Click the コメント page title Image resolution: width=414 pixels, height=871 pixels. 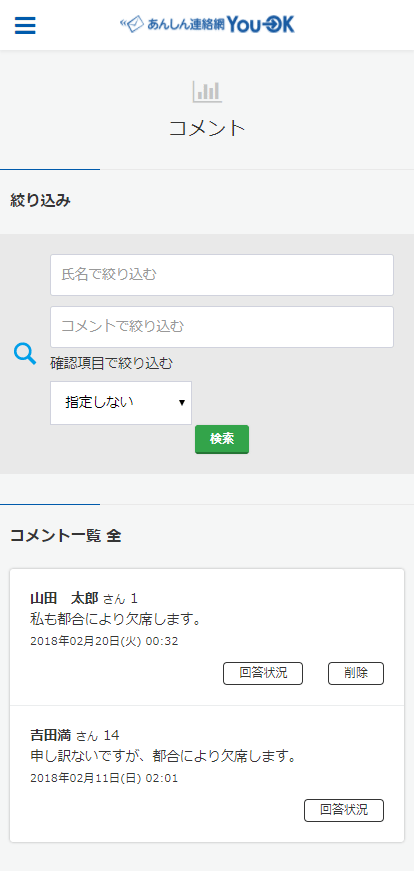point(207,128)
